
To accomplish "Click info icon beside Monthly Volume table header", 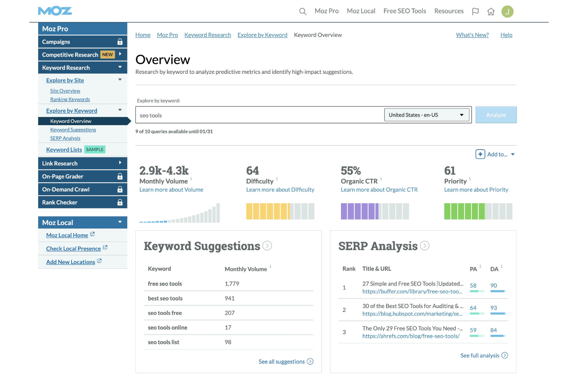I will [270, 266].
